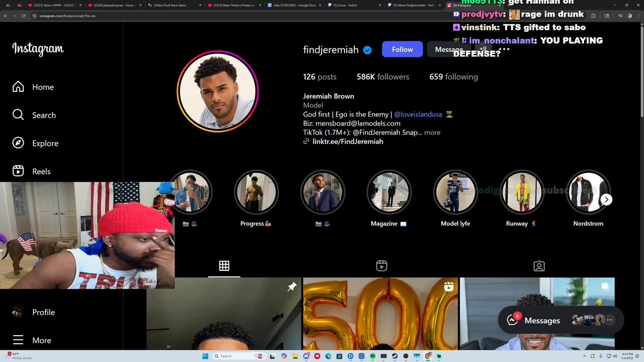Open the Chrome taskbar icon
This screenshot has height=362, width=644.
(428, 356)
